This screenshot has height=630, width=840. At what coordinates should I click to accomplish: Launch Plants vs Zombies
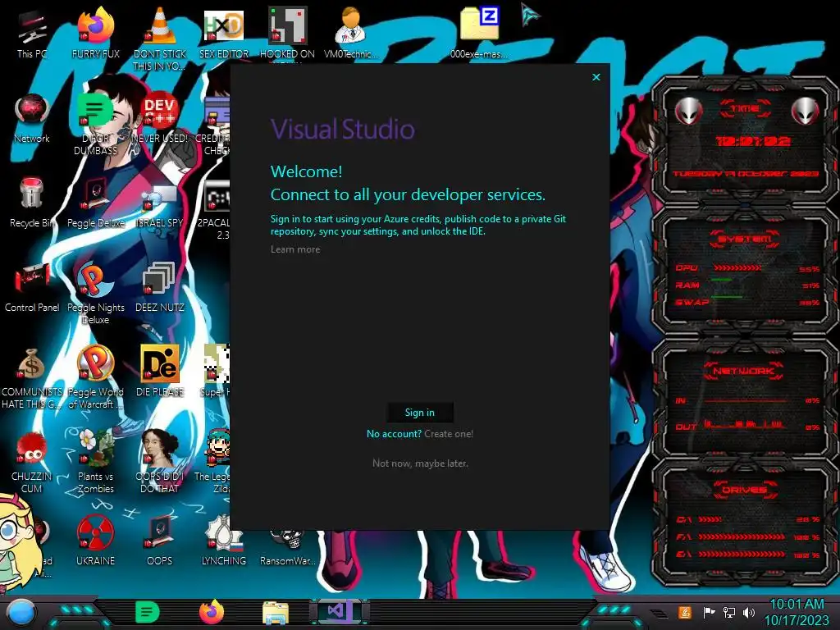coord(95,462)
